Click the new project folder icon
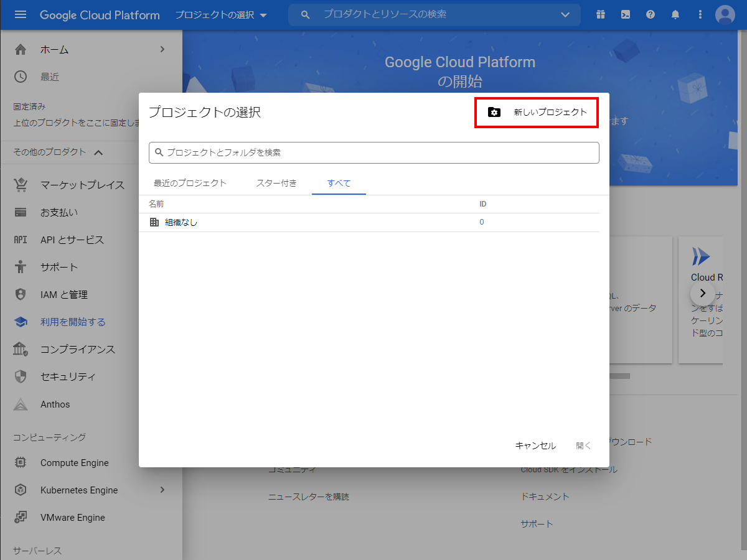 coord(494,113)
